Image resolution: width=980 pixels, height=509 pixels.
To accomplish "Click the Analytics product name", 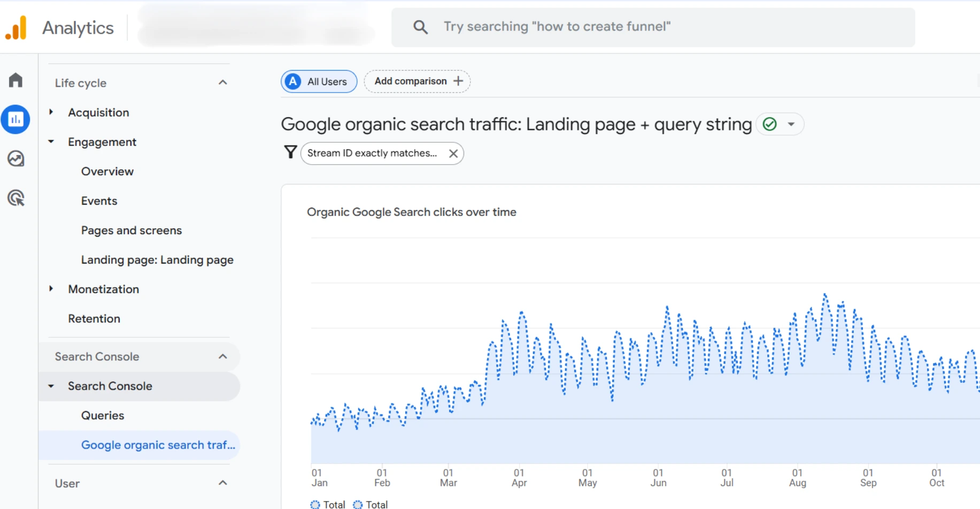I will tap(78, 28).
